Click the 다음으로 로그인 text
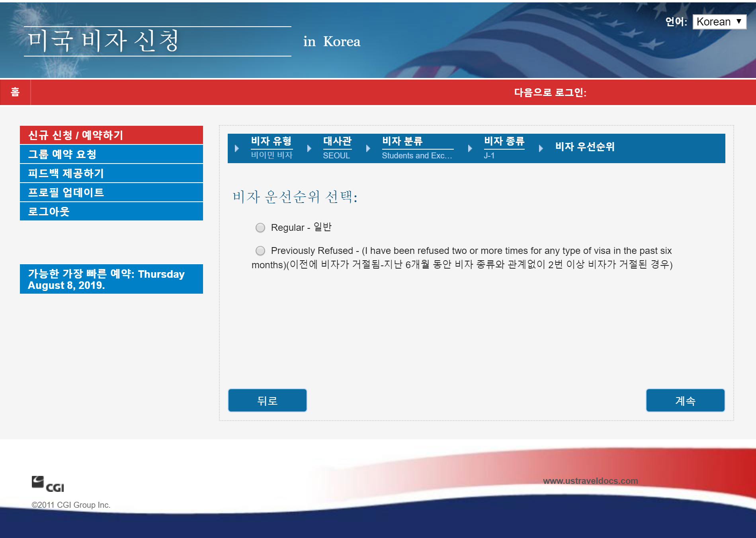 pyautogui.click(x=550, y=92)
